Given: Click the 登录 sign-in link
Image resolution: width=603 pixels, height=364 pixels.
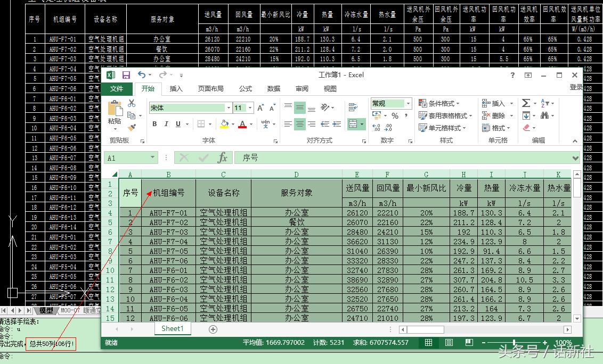Looking at the screenshot, I should pos(576,87).
